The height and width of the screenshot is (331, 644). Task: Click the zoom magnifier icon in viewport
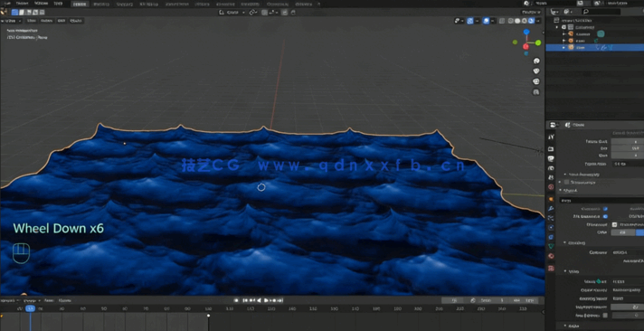pos(536,61)
